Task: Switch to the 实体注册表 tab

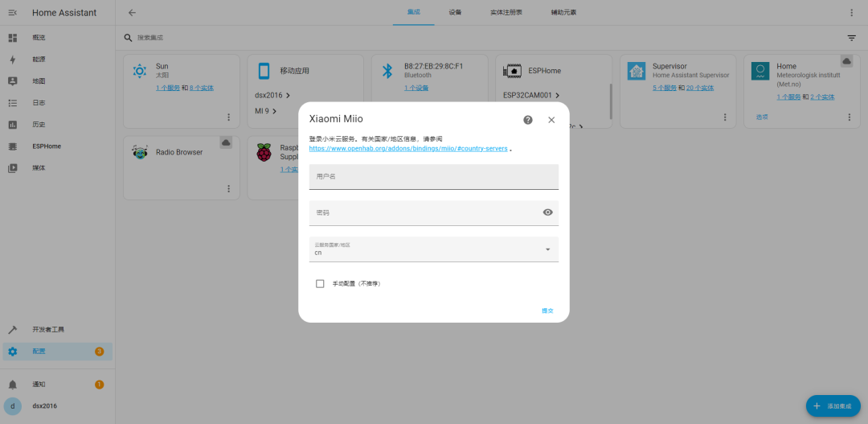Action: pos(506,12)
